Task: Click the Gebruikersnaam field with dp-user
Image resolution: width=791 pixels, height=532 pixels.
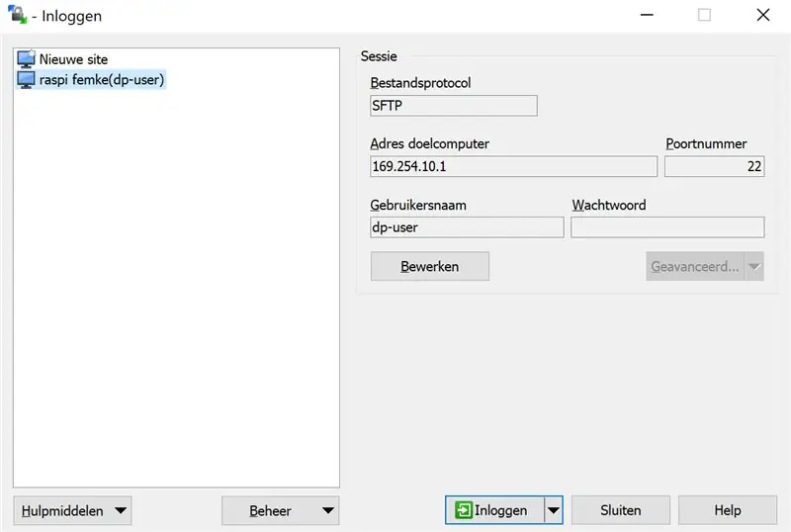Action: [x=467, y=227]
